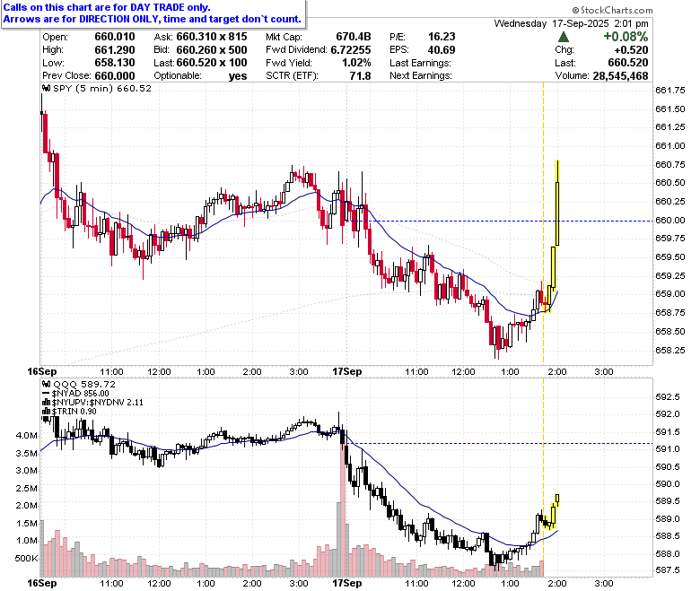The height and width of the screenshot is (591, 700).
Task: Click the 16Sep label under SPY chart
Action: 42,371
